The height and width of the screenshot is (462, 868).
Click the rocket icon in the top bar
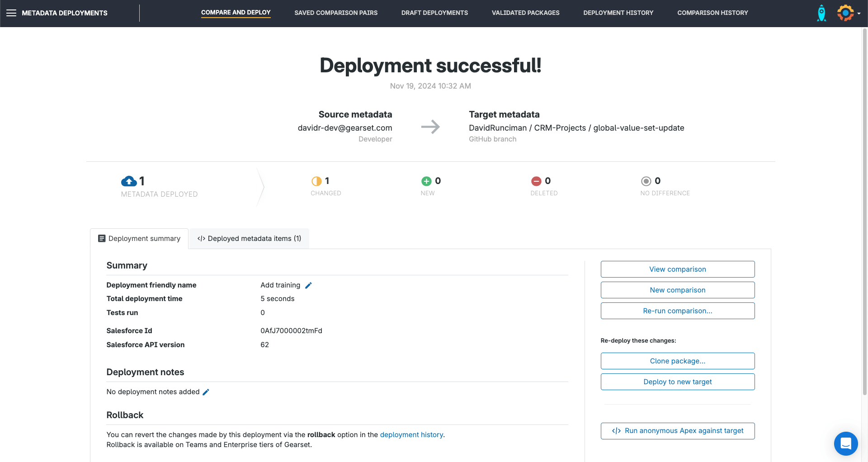821,13
